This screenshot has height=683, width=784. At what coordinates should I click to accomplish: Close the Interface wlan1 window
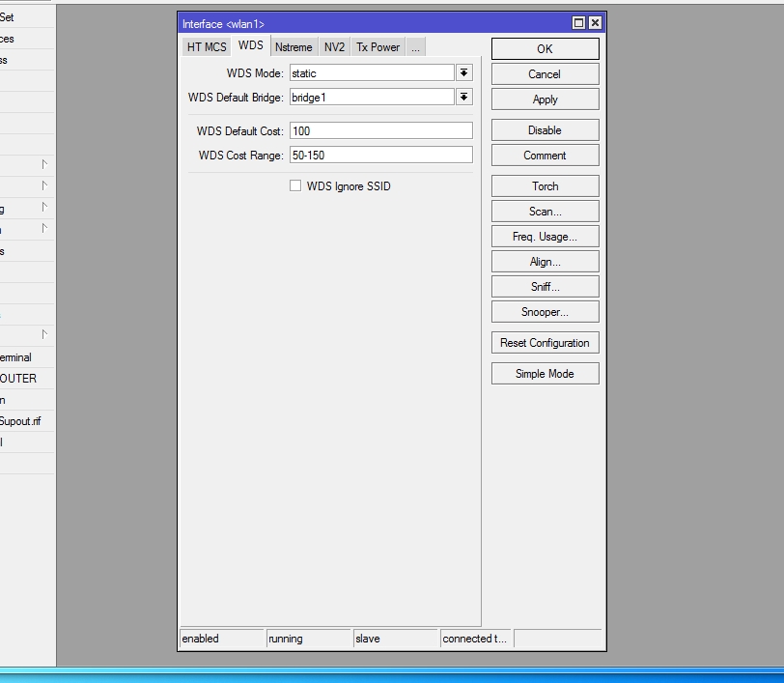click(595, 23)
